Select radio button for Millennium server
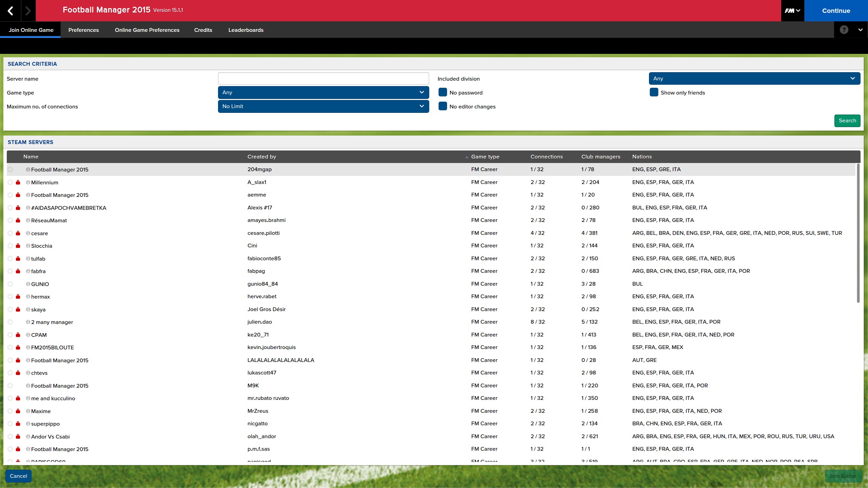Viewport: 868px width, 488px height. pyautogui.click(x=10, y=182)
